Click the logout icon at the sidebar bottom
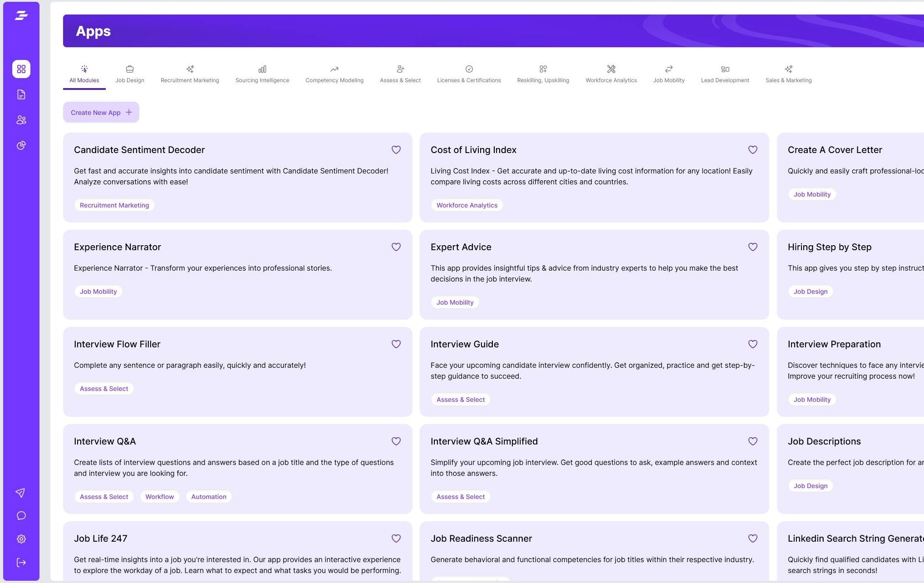The width and height of the screenshot is (924, 583). pyautogui.click(x=21, y=562)
